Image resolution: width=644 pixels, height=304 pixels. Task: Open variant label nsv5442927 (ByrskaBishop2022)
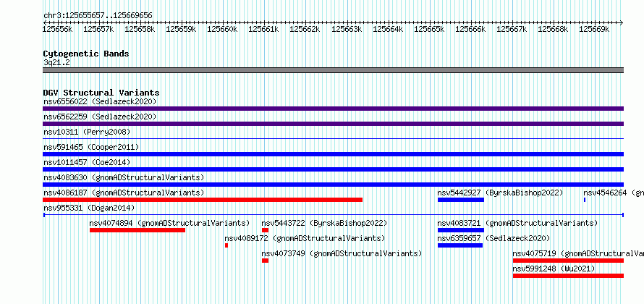pyautogui.click(x=500, y=193)
